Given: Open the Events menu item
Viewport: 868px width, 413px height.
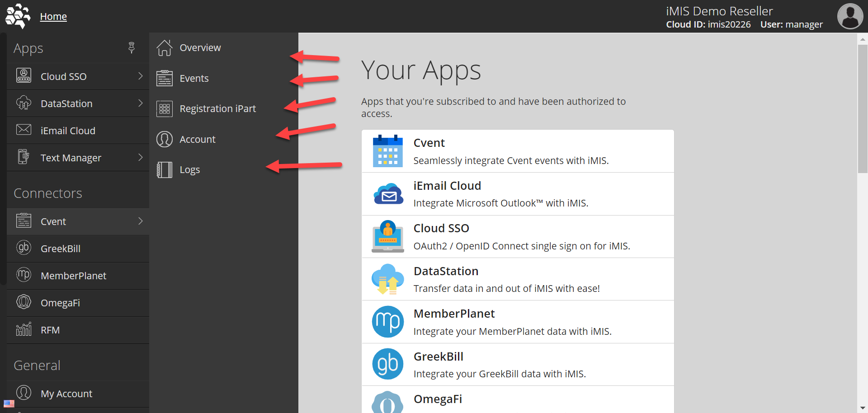Looking at the screenshot, I should click(x=194, y=78).
